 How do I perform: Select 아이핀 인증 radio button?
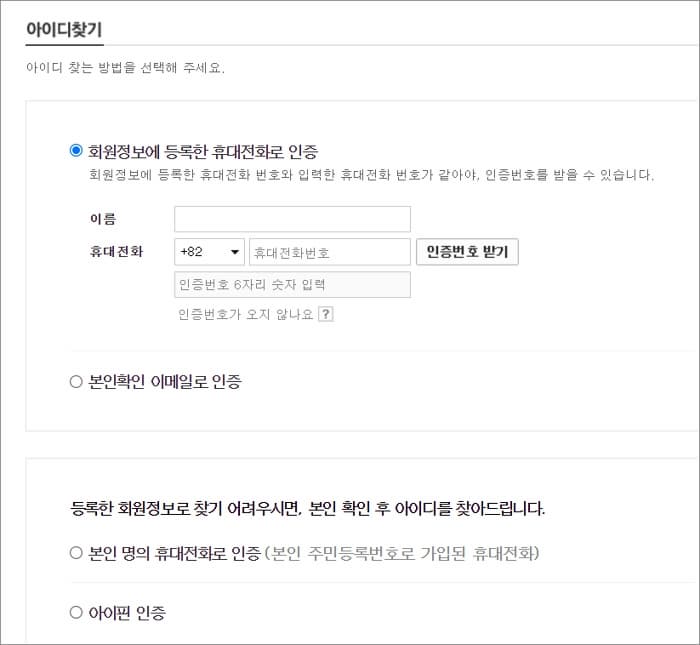click(x=76, y=612)
